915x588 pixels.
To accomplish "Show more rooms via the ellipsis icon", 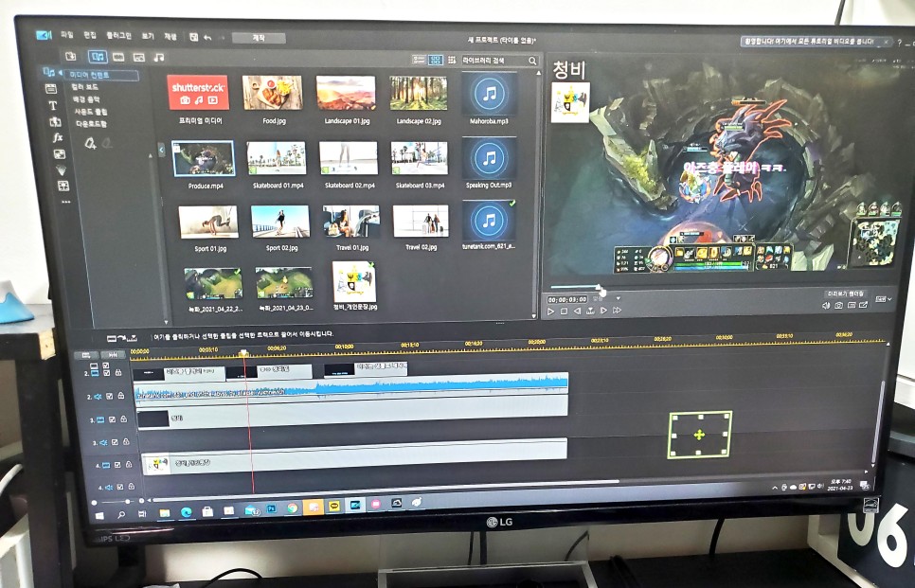I will pyautogui.click(x=65, y=202).
